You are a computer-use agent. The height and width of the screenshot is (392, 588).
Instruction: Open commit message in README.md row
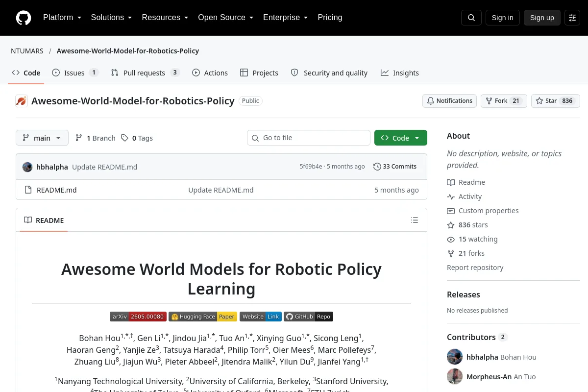pos(221,190)
